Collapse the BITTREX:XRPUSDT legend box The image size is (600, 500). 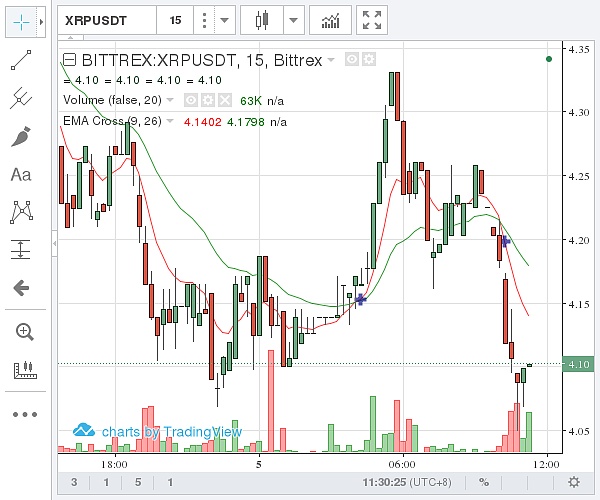click(69, 60)
